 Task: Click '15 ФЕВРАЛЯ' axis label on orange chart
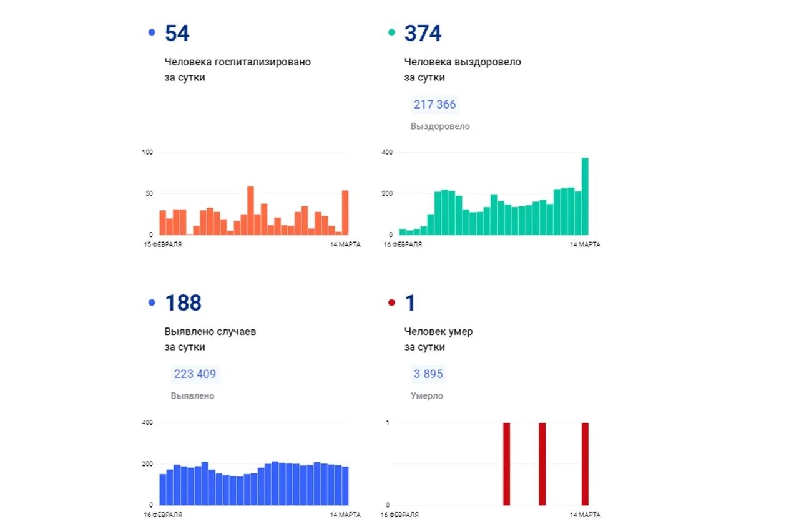point(163,244)
